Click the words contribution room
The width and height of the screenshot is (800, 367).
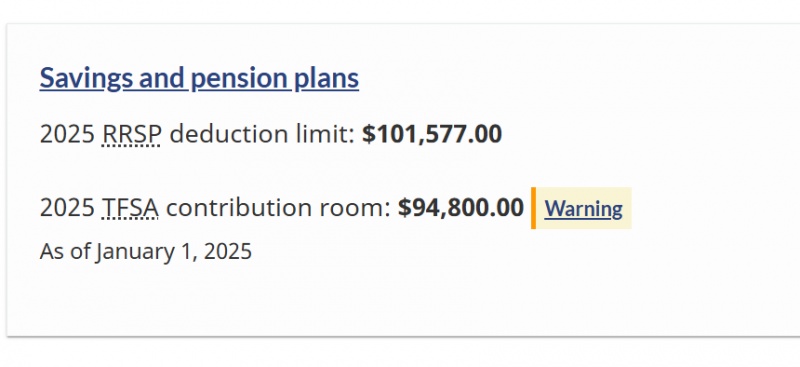278,208
